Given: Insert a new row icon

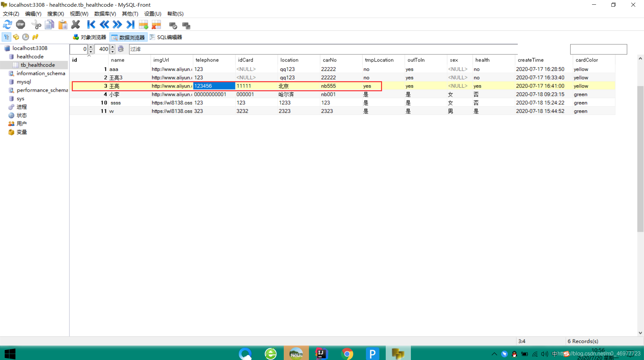Looking at the screenshot, I should [x=143, y=24].
